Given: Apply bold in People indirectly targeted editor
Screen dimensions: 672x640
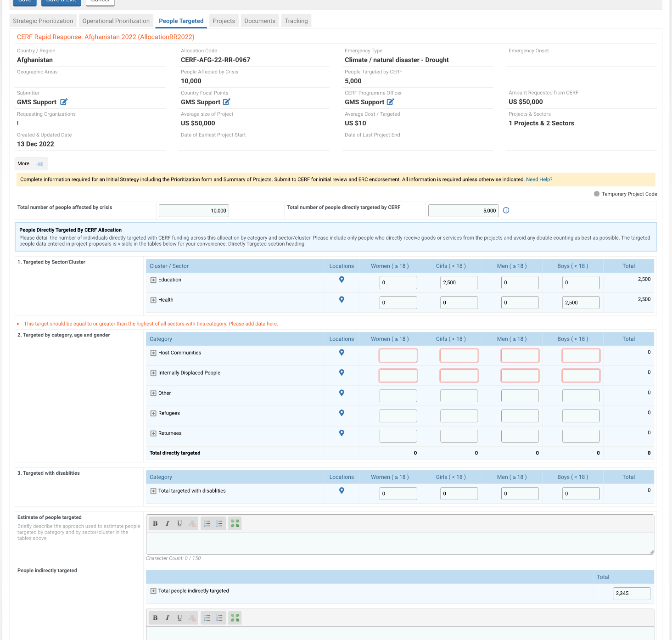Looking at the screenshot, I should 155,618.
